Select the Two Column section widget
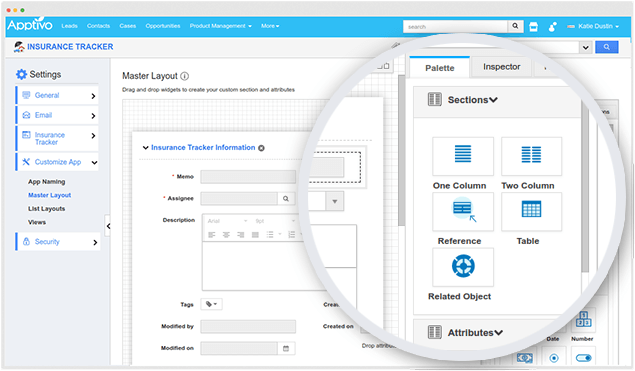 pyautogui.click(x=531, y=156)
